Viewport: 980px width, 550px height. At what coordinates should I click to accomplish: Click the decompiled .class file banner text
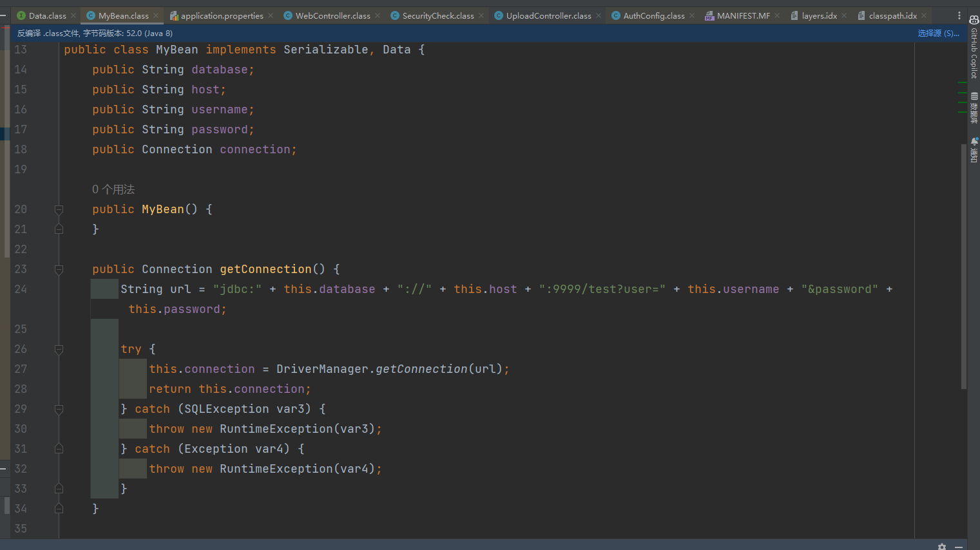coord(95,33)
